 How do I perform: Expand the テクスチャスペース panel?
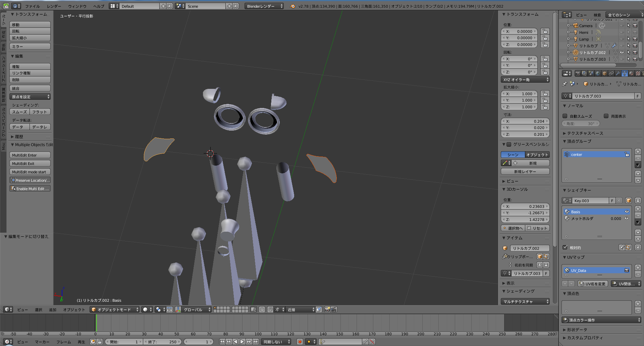coord(585,133)
